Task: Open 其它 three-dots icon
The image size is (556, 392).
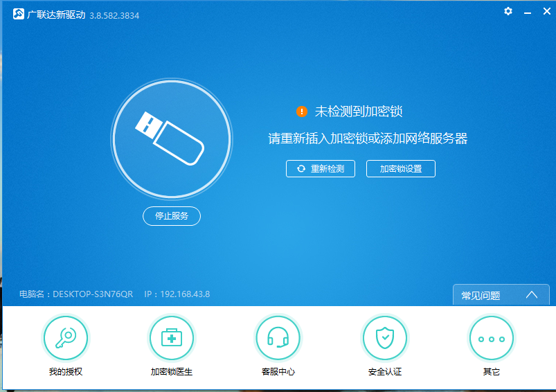Action: coord(492,338)
